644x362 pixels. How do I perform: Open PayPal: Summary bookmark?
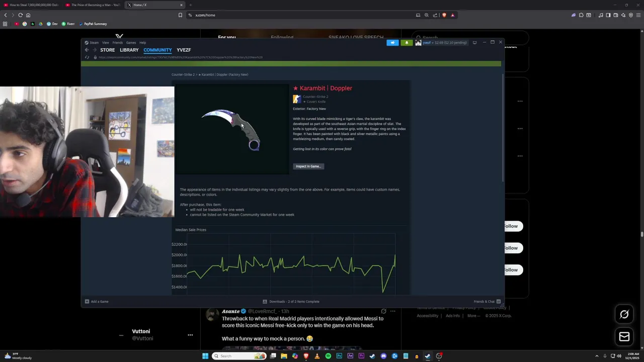pos(93,24)
